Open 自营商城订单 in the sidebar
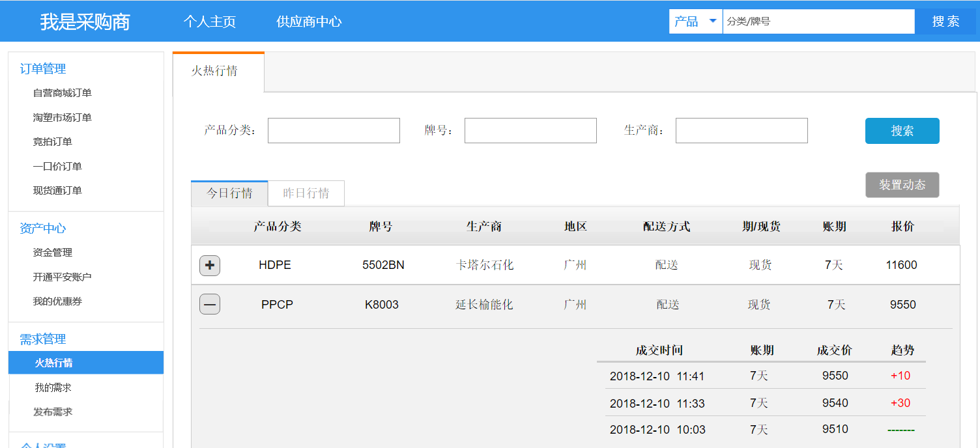Image resolution: width=980 pixels, height=448 pixels. [x=63, y=93]
